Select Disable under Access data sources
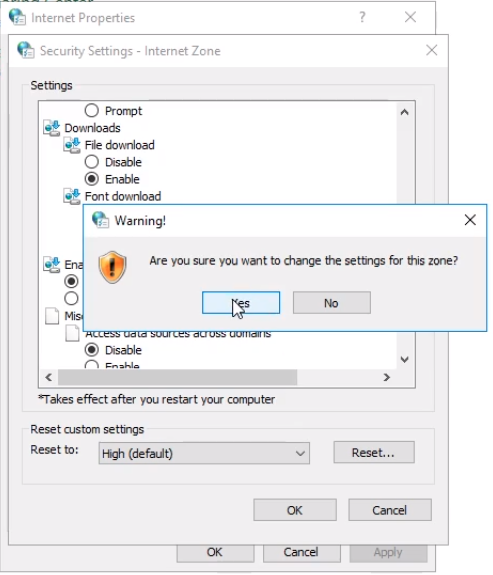This screenshot has height=575, width=493. (x=92, y=350)
